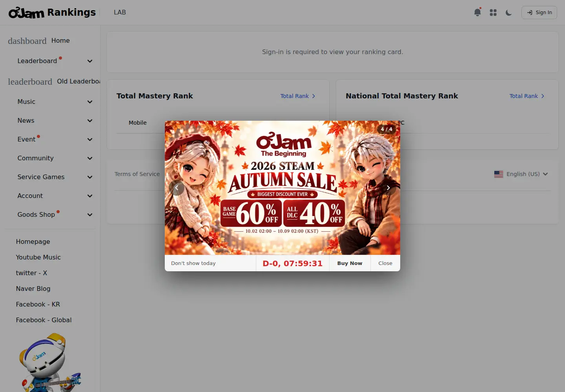Image resolution: width=565 pixels, height=392 pixels.
Task: Click the O2Jam robot mascot image
Action: tap(50, 363)
